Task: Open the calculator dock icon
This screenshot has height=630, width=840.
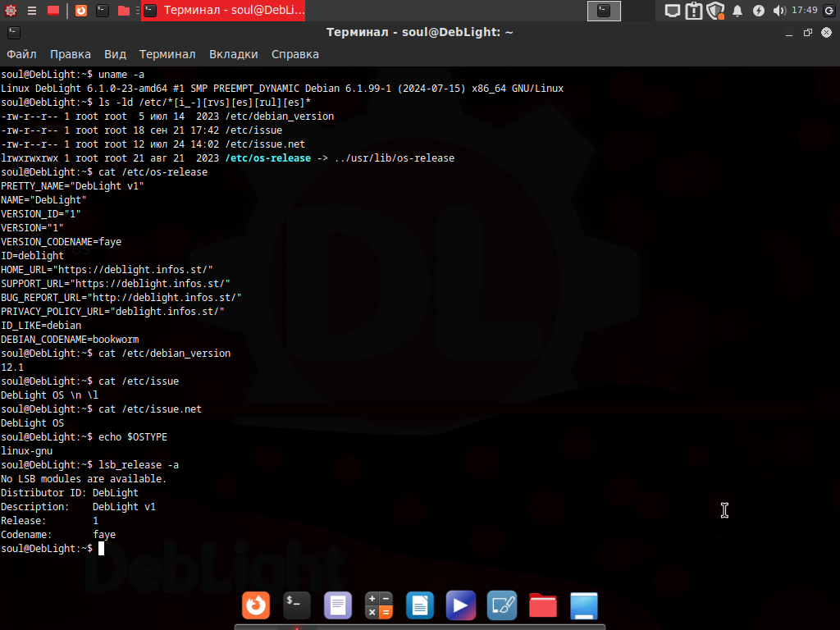Action: [379, 605]
